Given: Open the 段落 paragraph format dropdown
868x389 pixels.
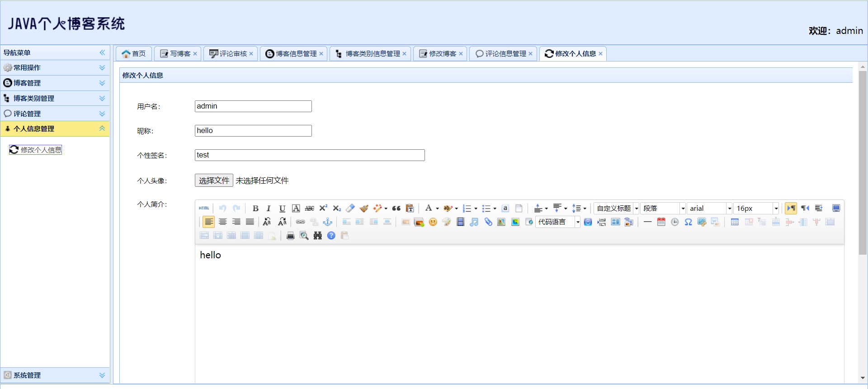Looking at the screenshot, I should pyautogui.click(x=663, y=208).
